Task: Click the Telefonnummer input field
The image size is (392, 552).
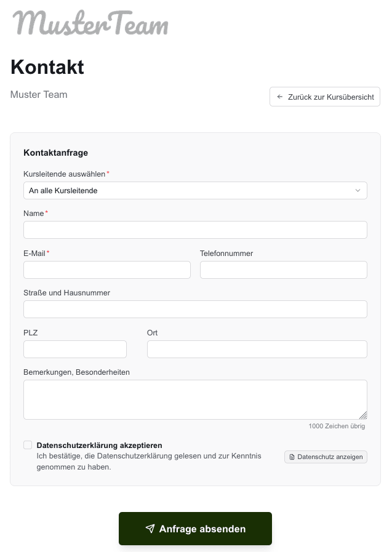Action: pyautogui.click(x=283, y=270)
